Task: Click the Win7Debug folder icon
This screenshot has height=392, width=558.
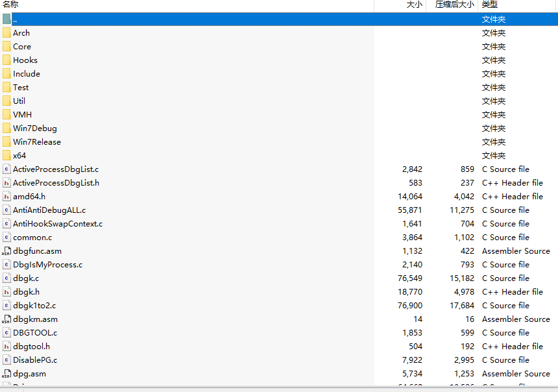Action: pyautogui.click(x=6, y=129)
